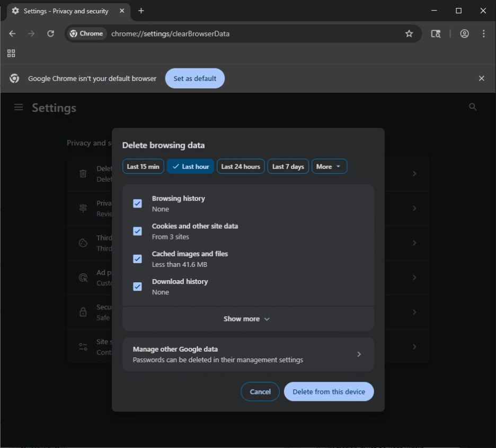Expand the Show more data types
The height and width of the screenshot is (448, 496).
[x=248, y=319]
